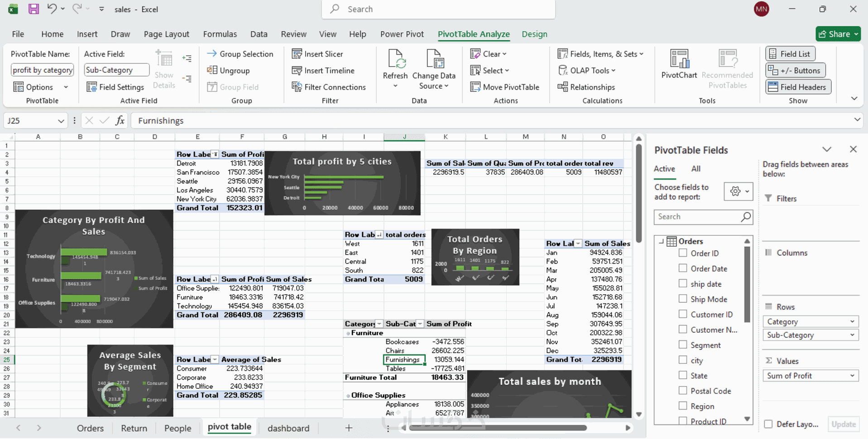Click the Refresh data icon
This screenshot has width=868, height=439.
395,60
